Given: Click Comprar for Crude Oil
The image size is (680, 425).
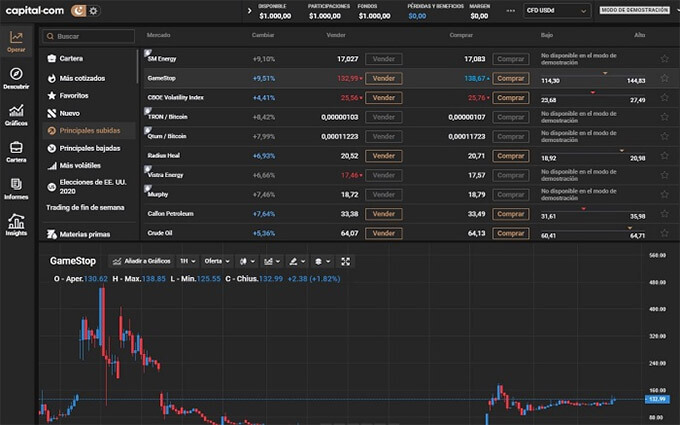Looking at the screenshot, I should point(511,233).
